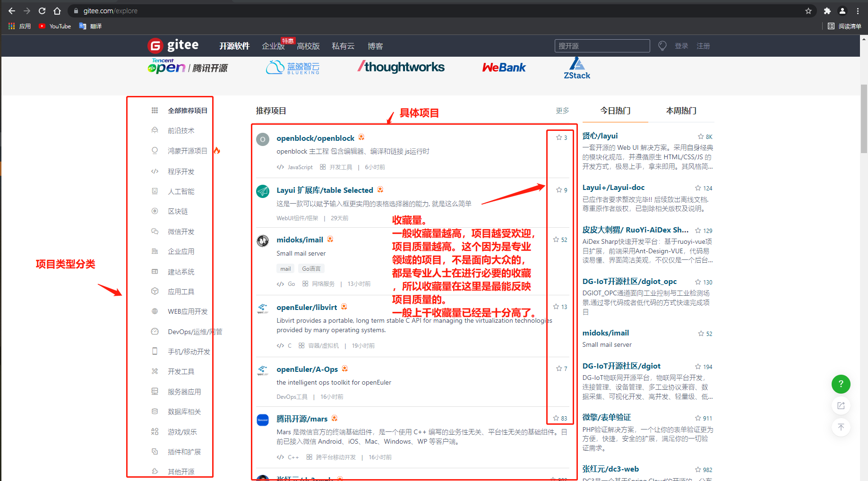Click the page vertical scrollbar
868x481 pixels.
(x=864, y=118)
